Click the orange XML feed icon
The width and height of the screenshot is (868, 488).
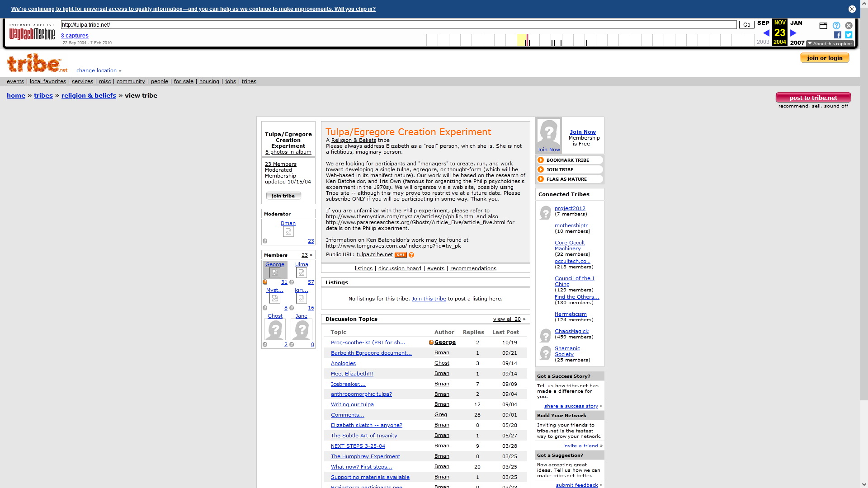(401, 255)
